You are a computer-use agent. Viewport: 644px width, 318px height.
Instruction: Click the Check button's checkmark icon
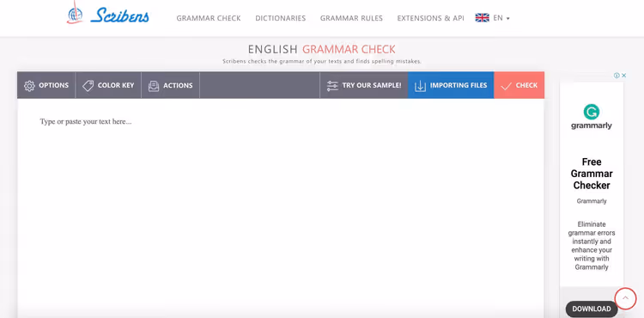pos(506,86)
